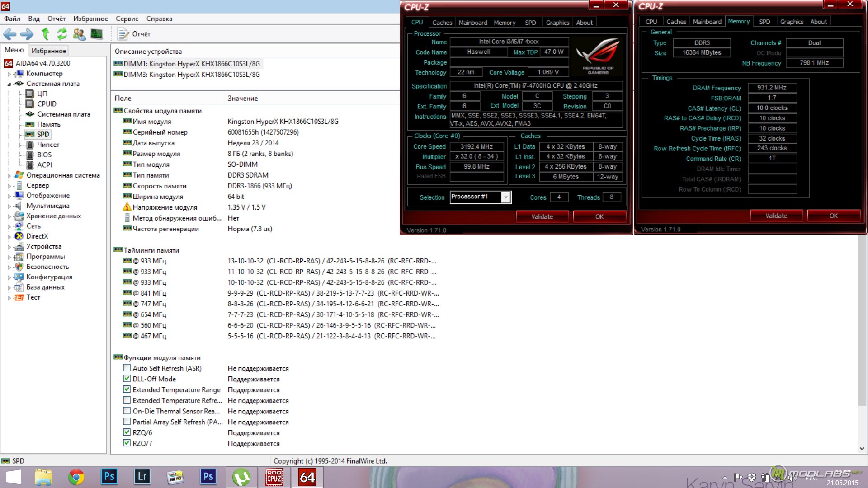868x488 pixels.
Task: Open Mainboard tab in left CPU-Z window
Action: [473, 23]
